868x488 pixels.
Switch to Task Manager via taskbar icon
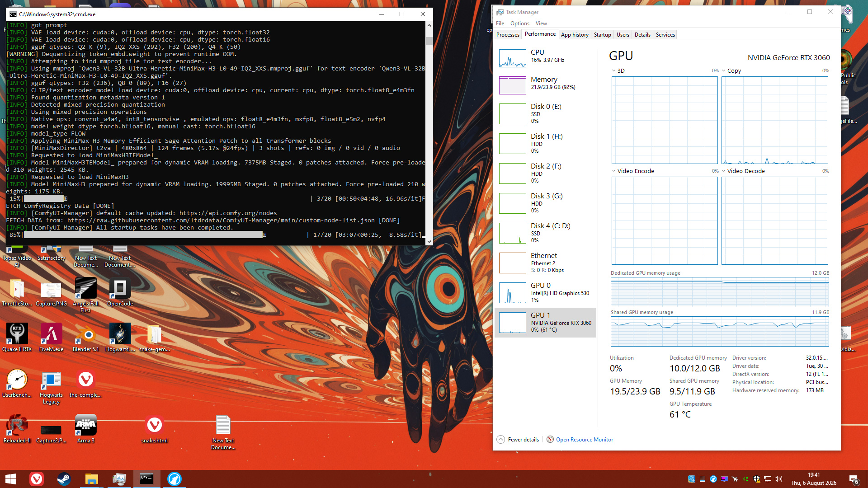pyautogui.click(x=119, y=479)
